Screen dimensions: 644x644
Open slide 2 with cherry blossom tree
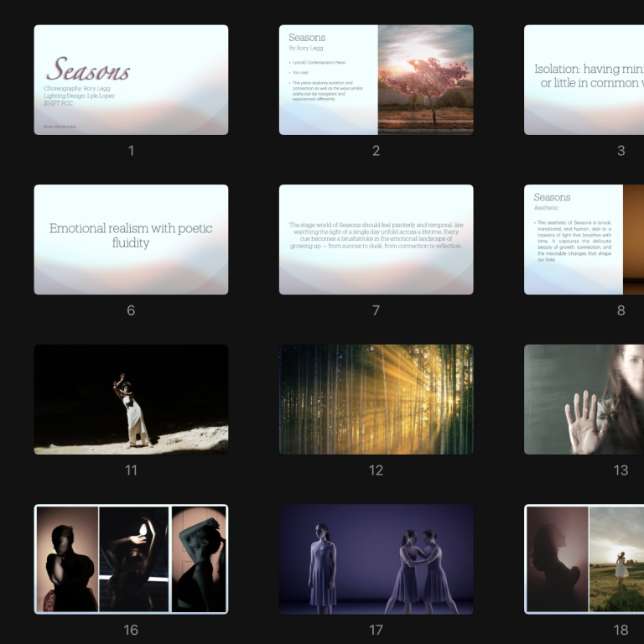(x=376, y=80)
